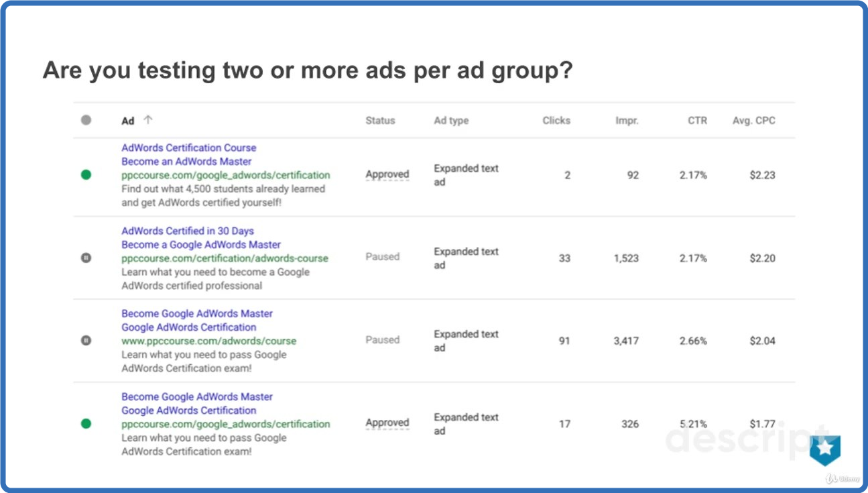Select the $2.23 Avg. CPC value

763,175
